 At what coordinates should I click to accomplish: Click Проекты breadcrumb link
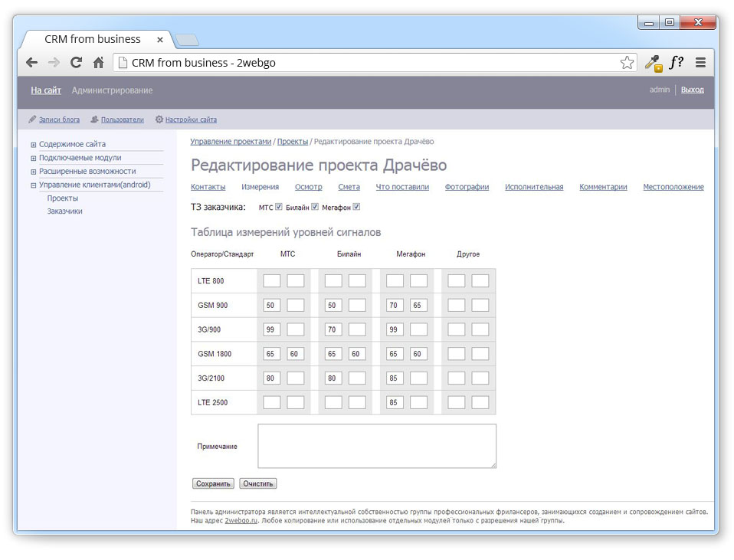(x=293, y=142)
